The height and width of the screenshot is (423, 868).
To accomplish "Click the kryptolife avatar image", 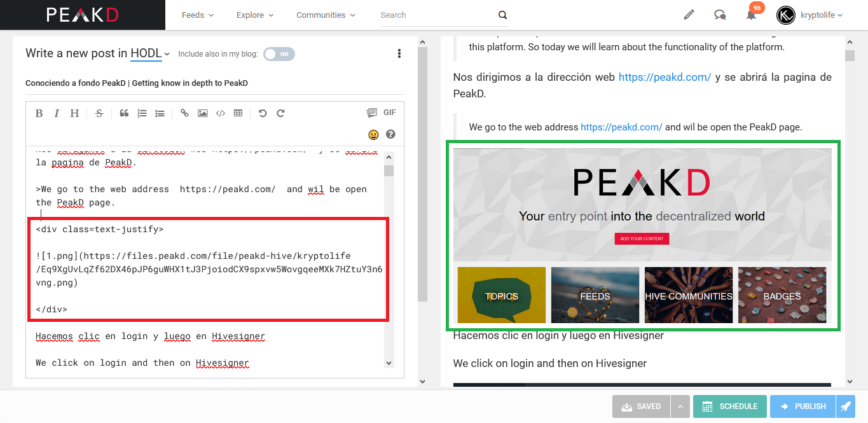I will pyautogui.click(x=786, y=15).
